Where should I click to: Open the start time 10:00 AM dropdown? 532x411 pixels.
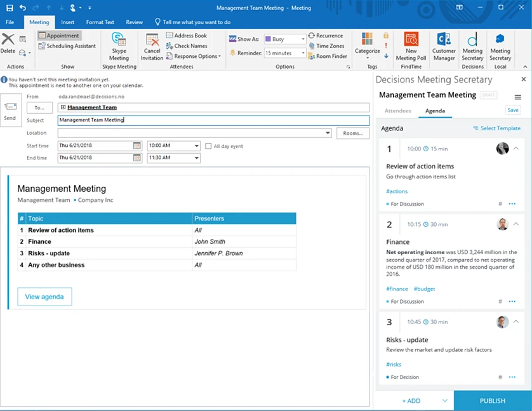click(x=196, y=145)
